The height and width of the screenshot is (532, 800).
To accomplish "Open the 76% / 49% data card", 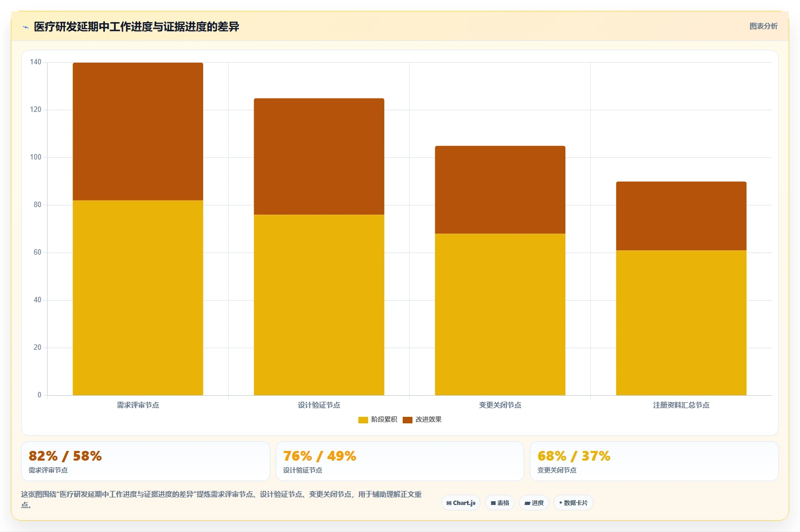I will (400, 461).
